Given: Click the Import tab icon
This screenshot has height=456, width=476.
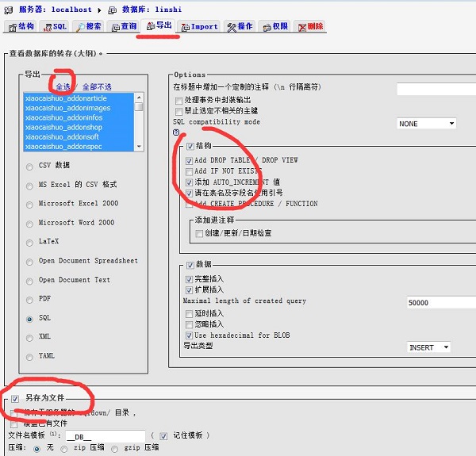Looking at the screenshot, I should coord(185,27).
